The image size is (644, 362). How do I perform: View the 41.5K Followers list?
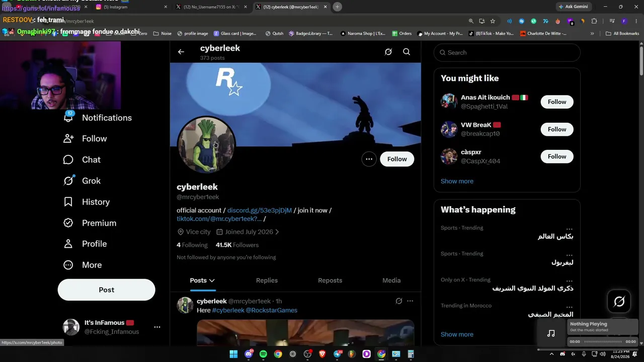point(237,245)
